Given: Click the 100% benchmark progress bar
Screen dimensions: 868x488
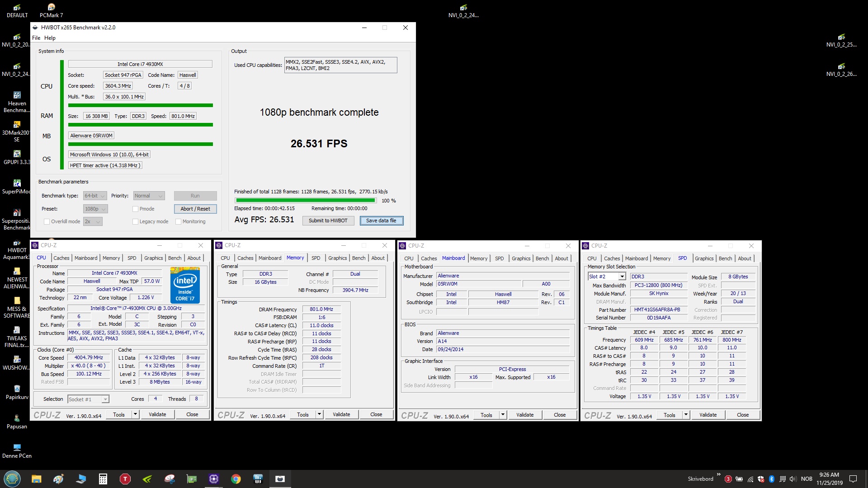Looking at the screenshot, I should coord(305,200).
